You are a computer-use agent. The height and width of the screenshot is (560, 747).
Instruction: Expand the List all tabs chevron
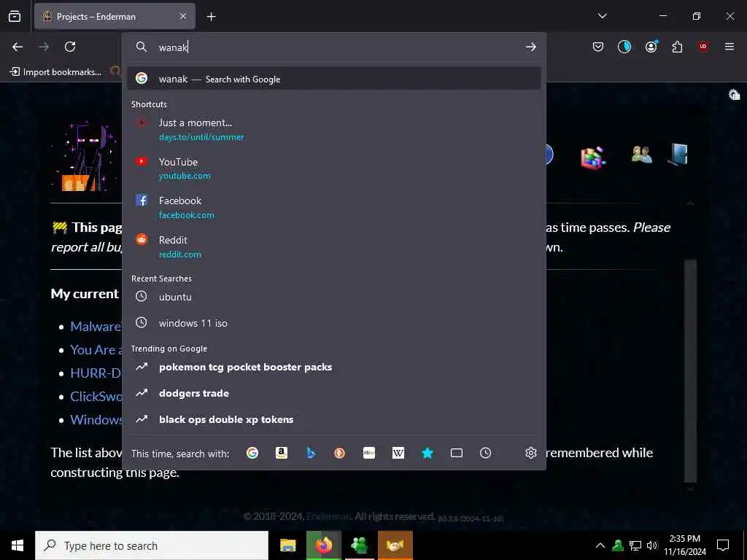tap(602, 16)
